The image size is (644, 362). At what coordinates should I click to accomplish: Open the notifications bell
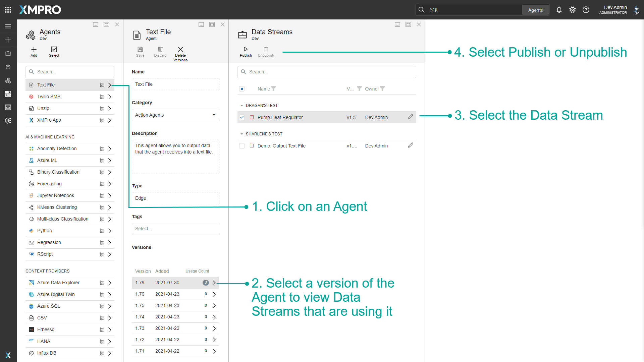pos(559,10)
